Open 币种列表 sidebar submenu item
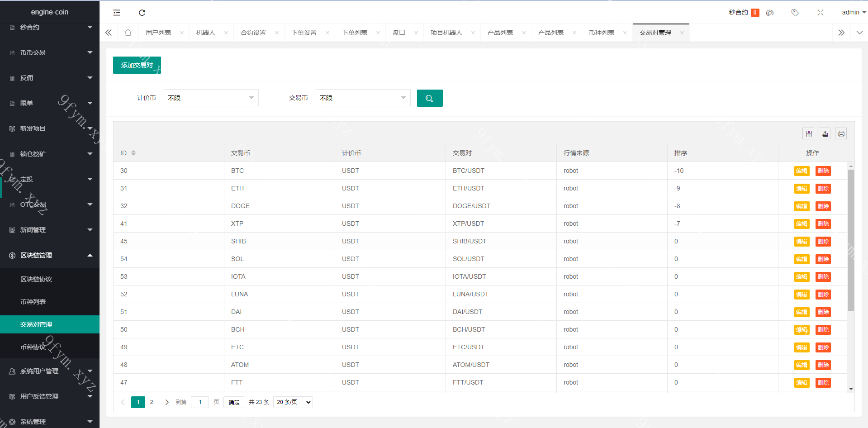The width and height of the screenshot is (868, 428). point(50,302)
